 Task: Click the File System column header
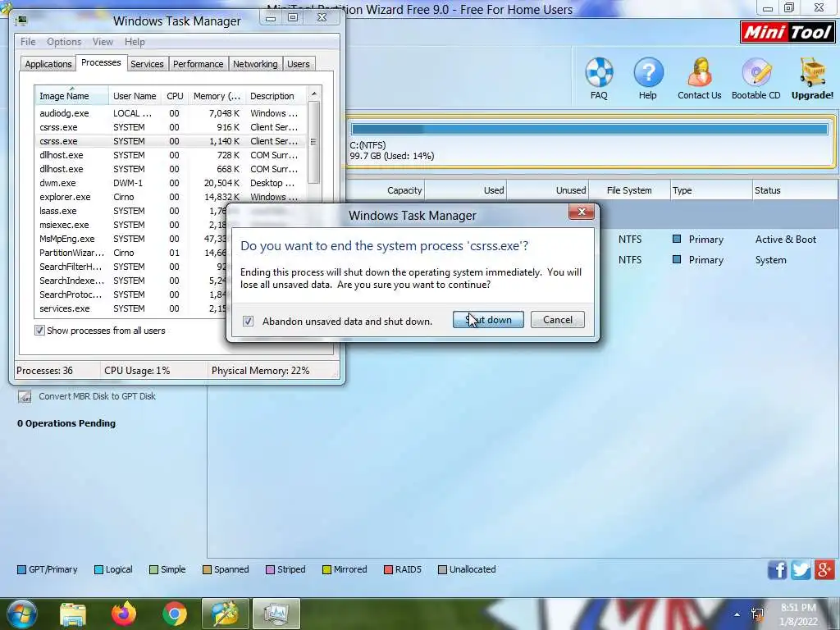[x=629, y=190]
